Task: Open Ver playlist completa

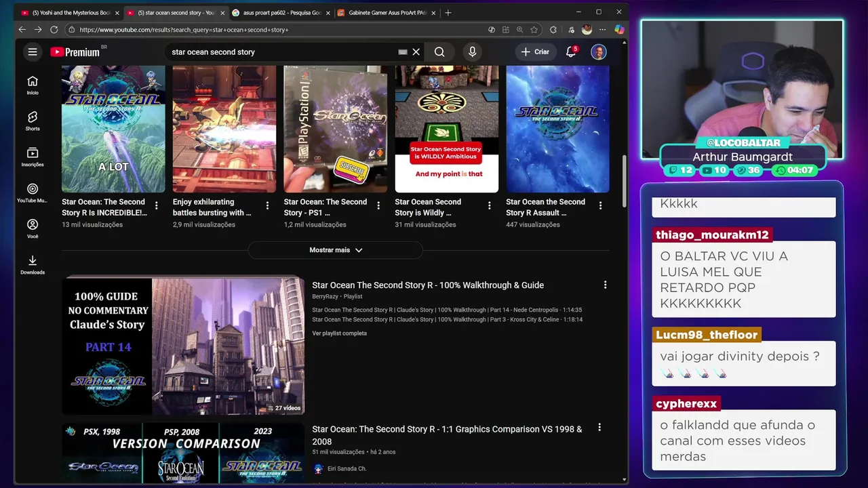Action: (339, 333)
